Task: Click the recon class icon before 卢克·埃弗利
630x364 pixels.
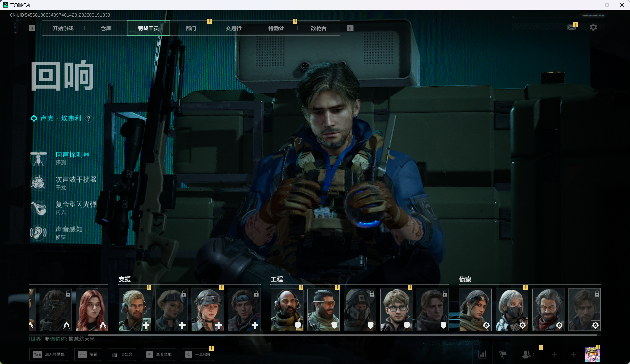Action: pos(34,118)
